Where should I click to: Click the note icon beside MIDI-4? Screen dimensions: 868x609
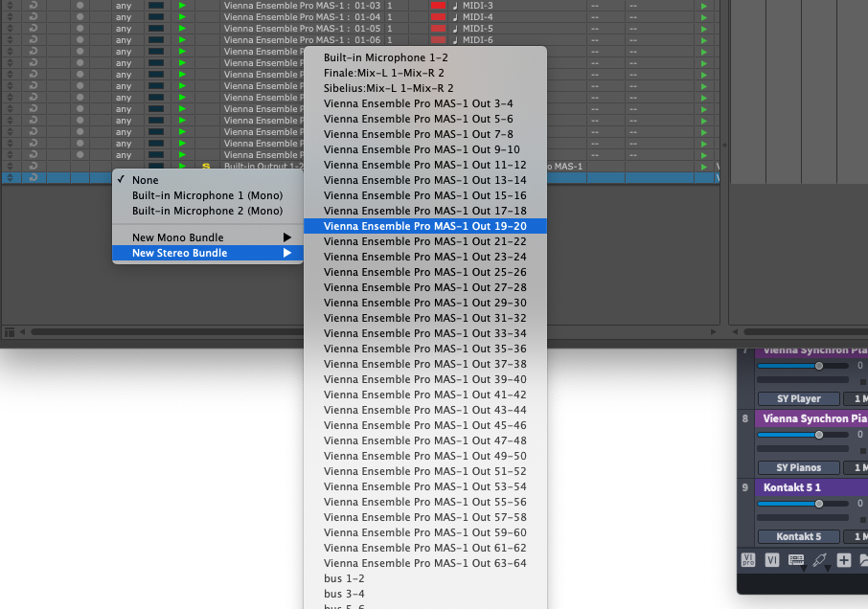[455, 16]
